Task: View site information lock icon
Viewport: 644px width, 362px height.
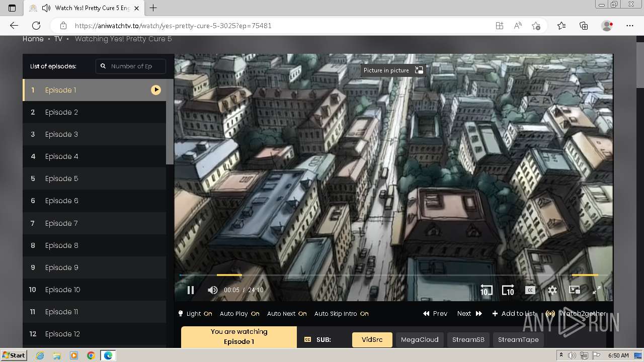Action: pyautogui.click(x=63, y=26)
